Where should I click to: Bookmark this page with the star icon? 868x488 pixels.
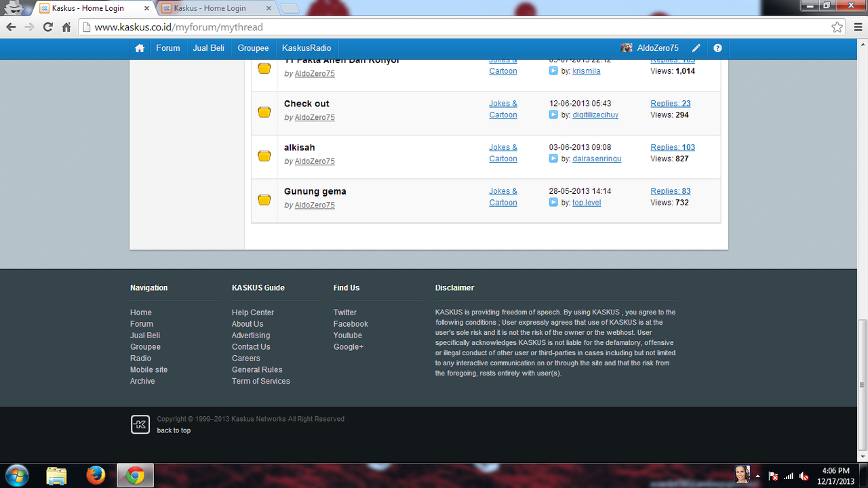coord(837,27)
